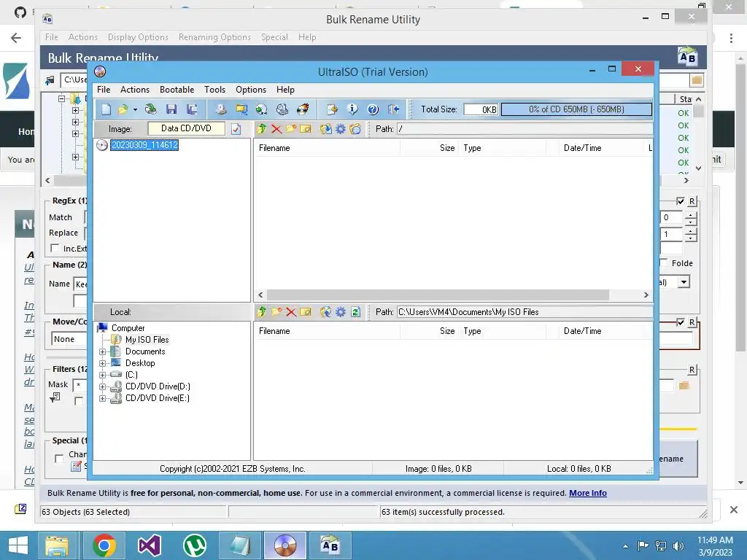Click the Up folder icon in the Image pane toolbar
This screenshot has height=560, width=747.
(262, 129)
